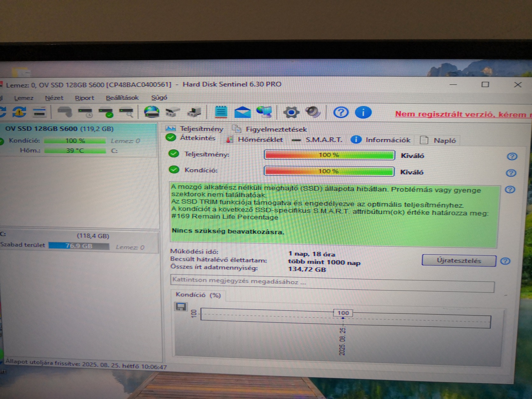Click the '134,72 GB' total written value
532x399 pixels.
point(307,269)
